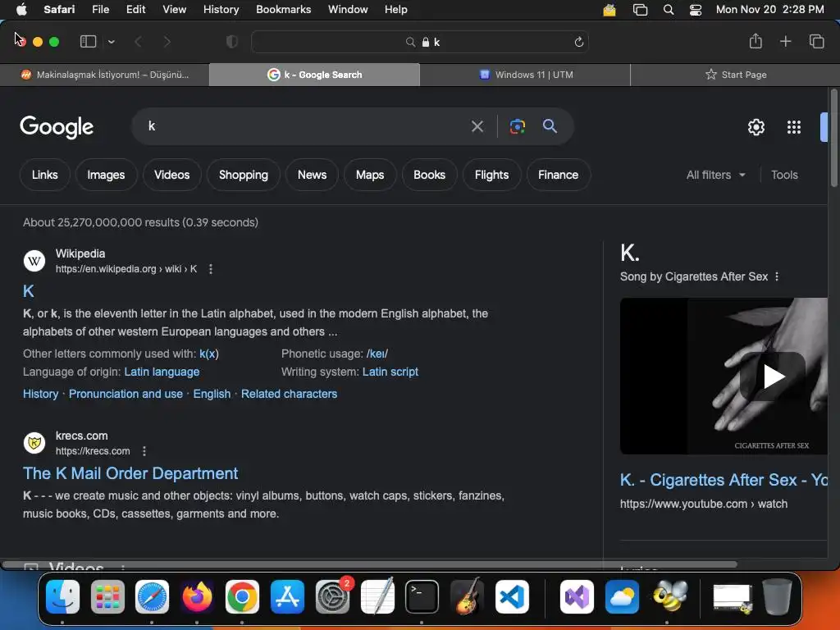Launch Firefox from the Dock
Screen dimensions: 840x630
coord(197,596)
